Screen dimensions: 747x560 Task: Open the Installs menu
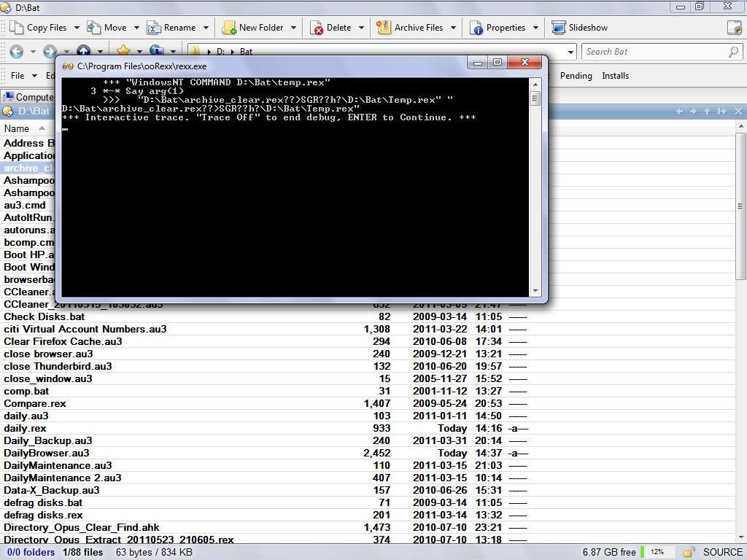coord(615,76)
